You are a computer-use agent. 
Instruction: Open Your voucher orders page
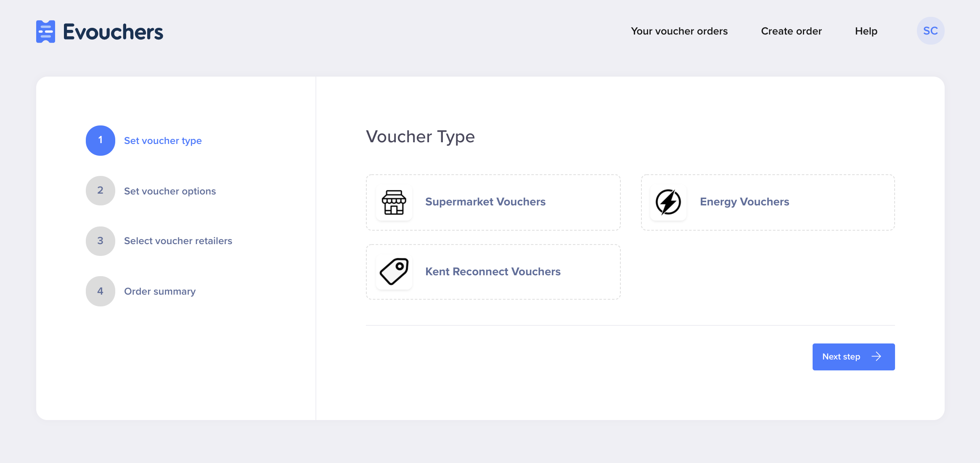[679, 31]
